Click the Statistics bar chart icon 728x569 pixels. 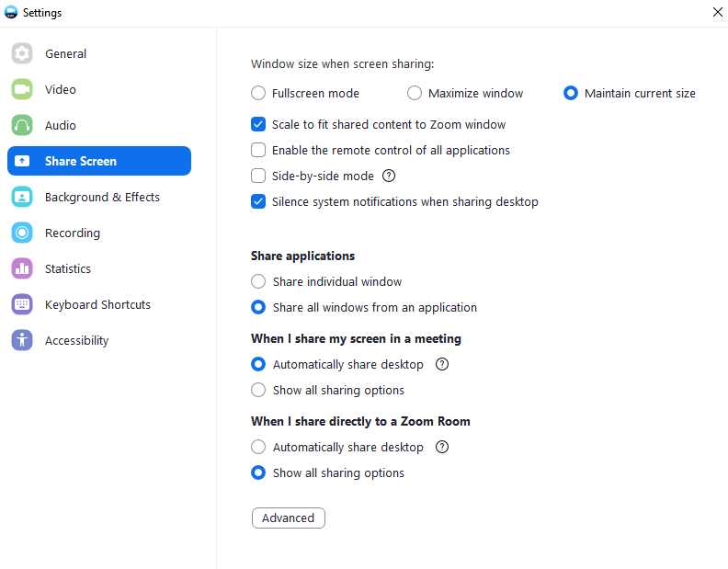(22, 268)
